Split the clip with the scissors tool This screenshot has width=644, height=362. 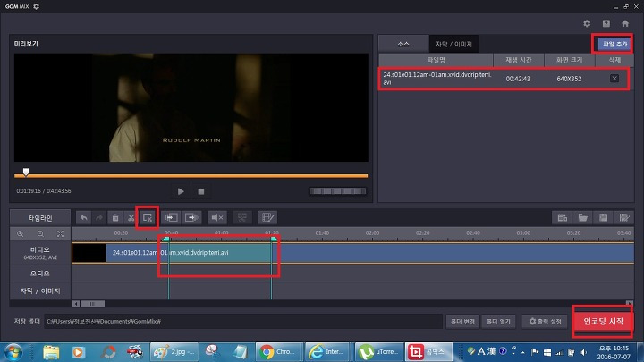131,217
